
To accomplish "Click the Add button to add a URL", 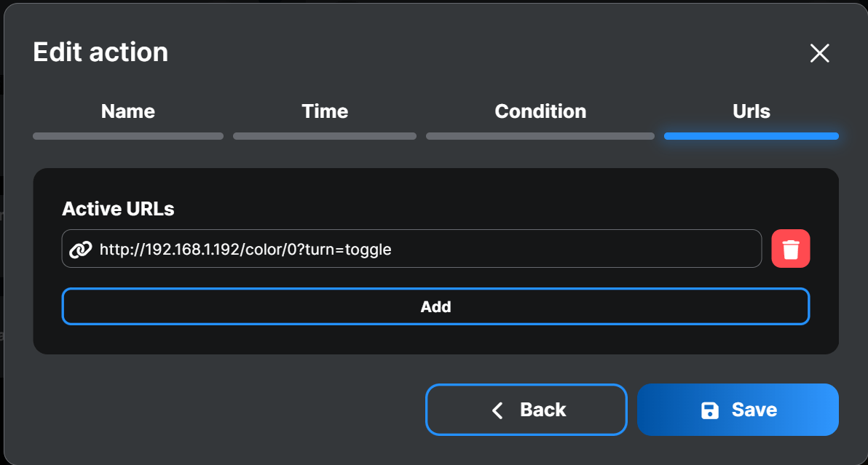I will tap(435, 306).
